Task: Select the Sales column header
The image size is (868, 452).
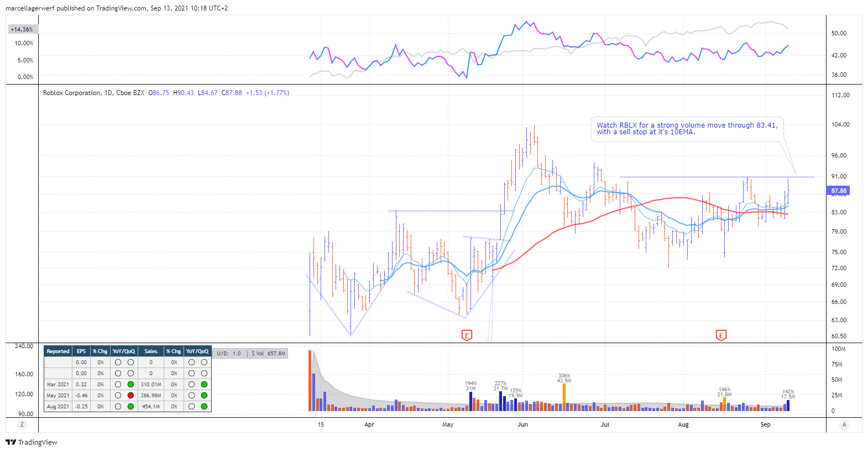Action: tap(151, 351)
